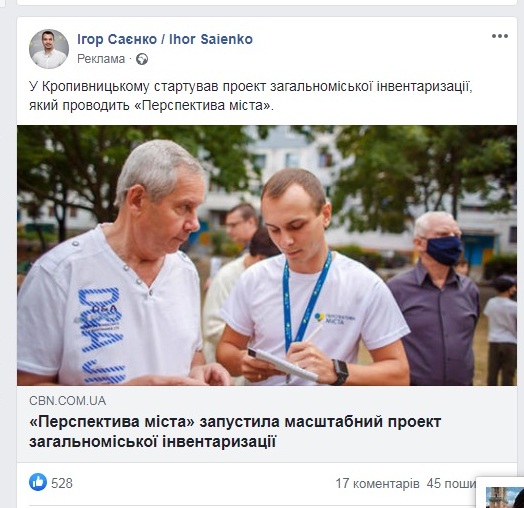Open the «Перспектива міста» article headline
Image resolution: width=524 pixels, height=508 pixels.
pos(235,431)
